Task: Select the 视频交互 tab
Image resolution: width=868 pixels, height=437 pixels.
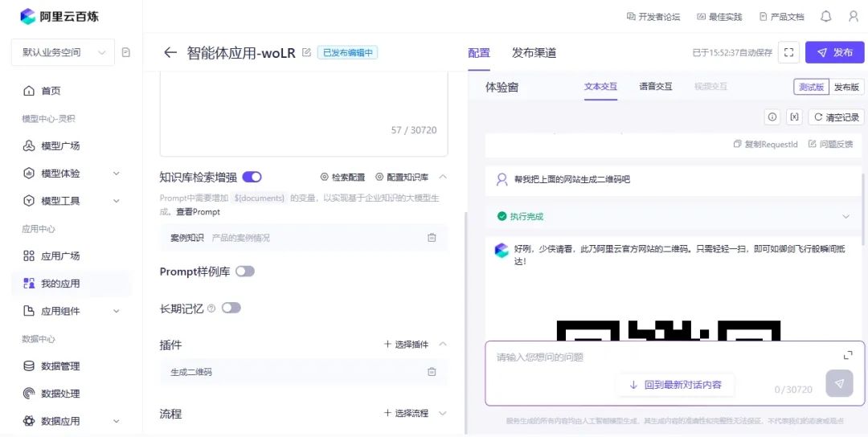Action: [x=710, y=87]
